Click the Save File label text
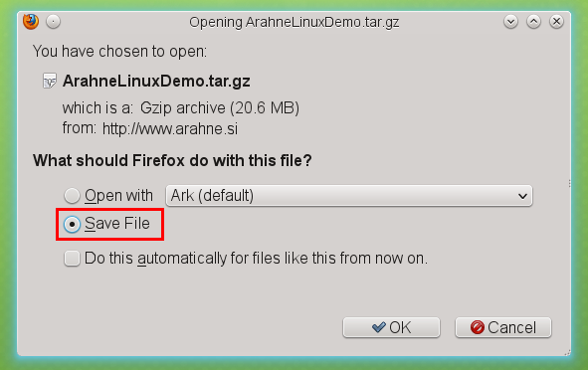 (x=117, y=224)
